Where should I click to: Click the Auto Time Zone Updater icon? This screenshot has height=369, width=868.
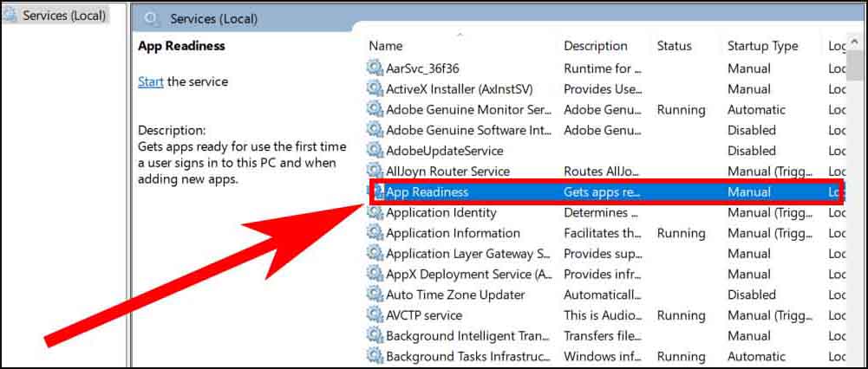tap(375, 295)
